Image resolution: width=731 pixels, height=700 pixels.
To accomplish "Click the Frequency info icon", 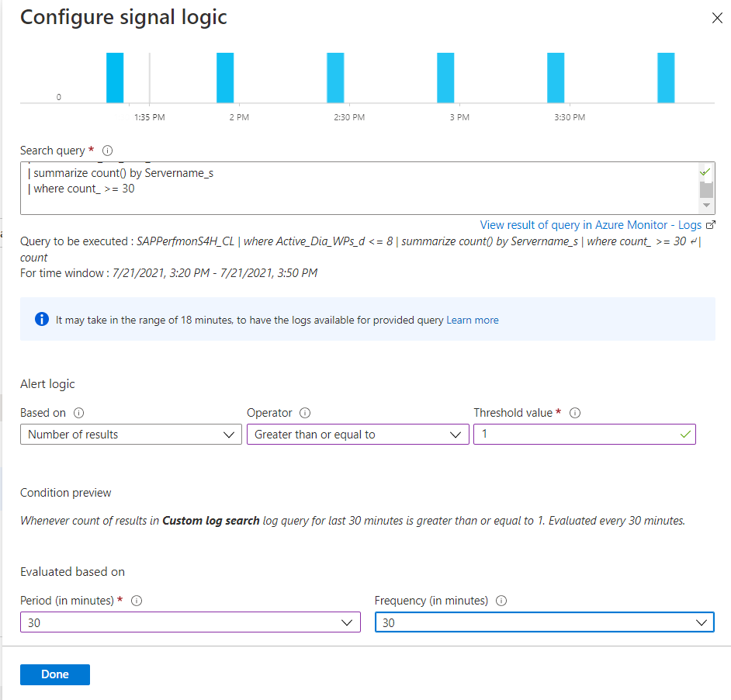I will click(x=501, y=601).
